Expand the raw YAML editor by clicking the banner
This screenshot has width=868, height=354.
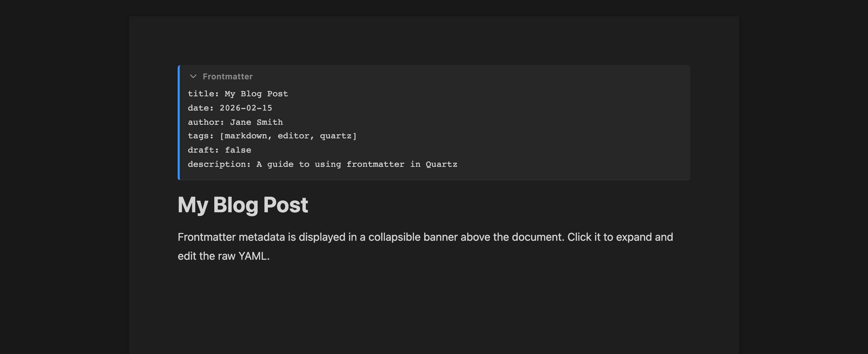tap(228, 76)
